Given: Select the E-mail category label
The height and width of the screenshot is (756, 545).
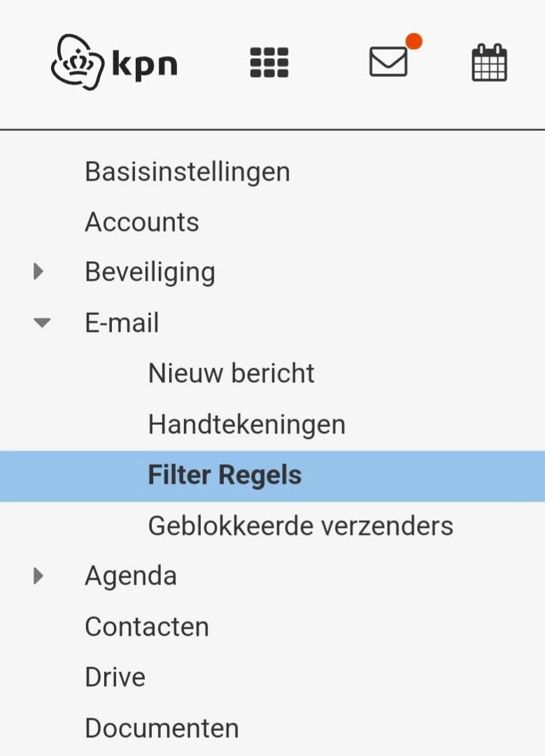Looking at the screenshot, I should pos(122,323).
